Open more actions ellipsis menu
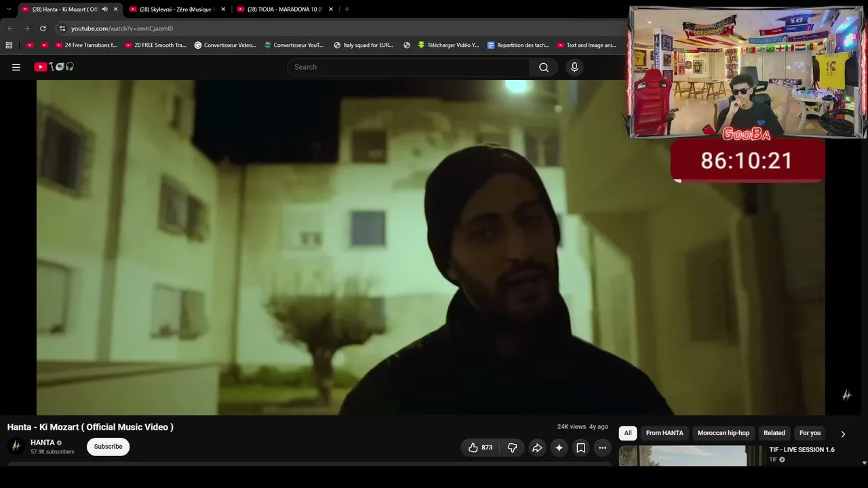The width and height of the screenshot is (868, 488). [602, 447]
